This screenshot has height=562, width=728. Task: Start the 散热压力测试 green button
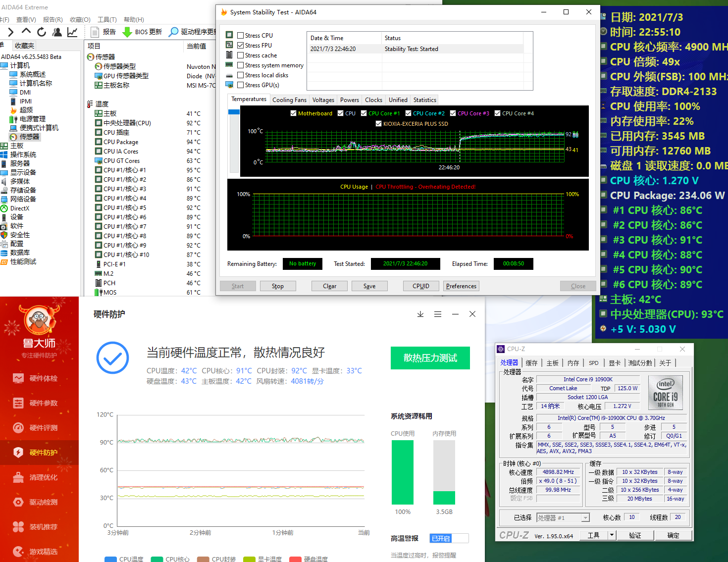coord(430,358)
